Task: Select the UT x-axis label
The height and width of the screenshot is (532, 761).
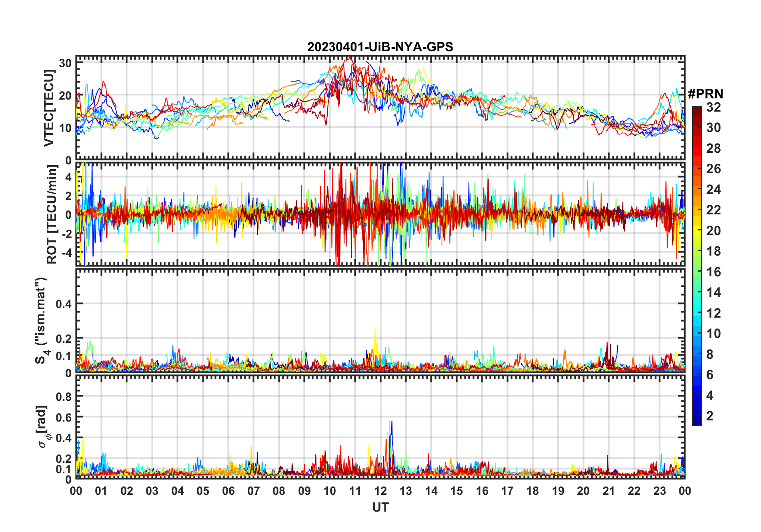Action: (380, 507)
